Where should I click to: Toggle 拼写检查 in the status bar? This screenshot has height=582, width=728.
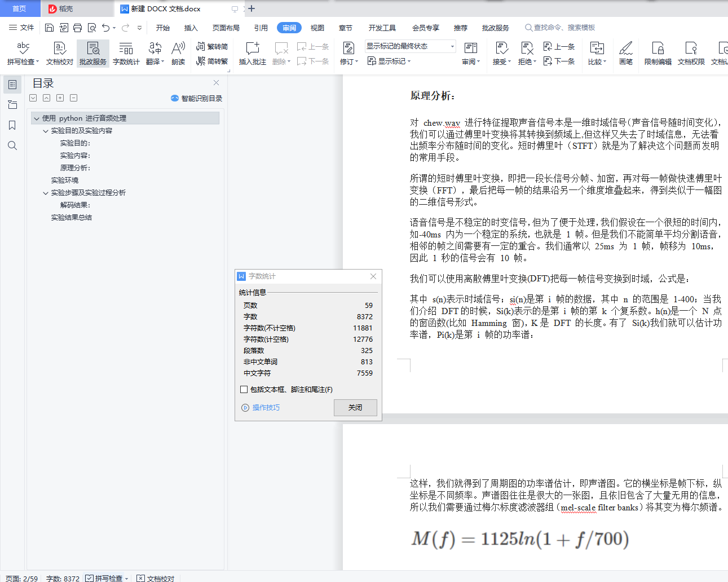click(x=104, y=578)
